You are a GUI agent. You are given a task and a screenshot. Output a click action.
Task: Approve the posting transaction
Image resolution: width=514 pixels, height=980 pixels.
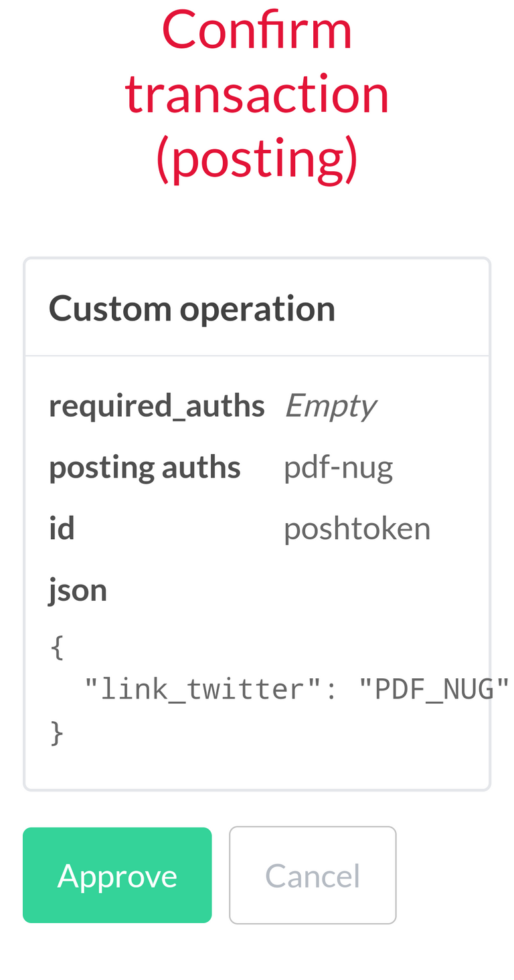coord(117,875)
